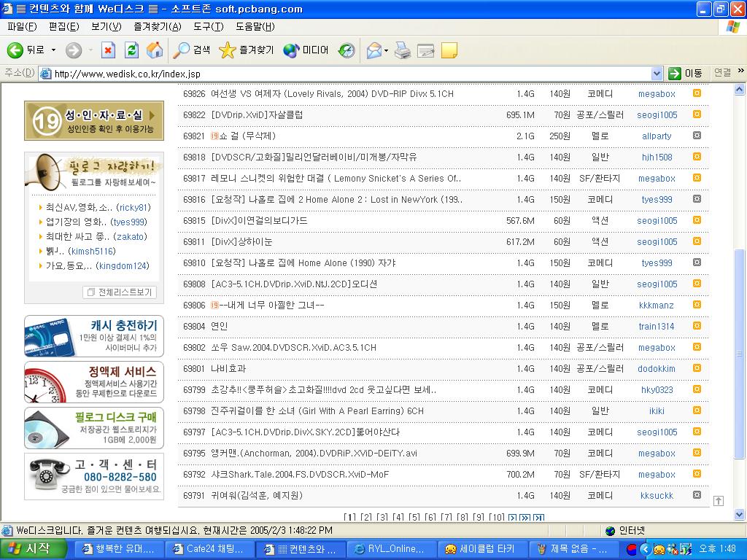
Task: Expand the links (연결) toolbar chevron
Action: point(741,71)
